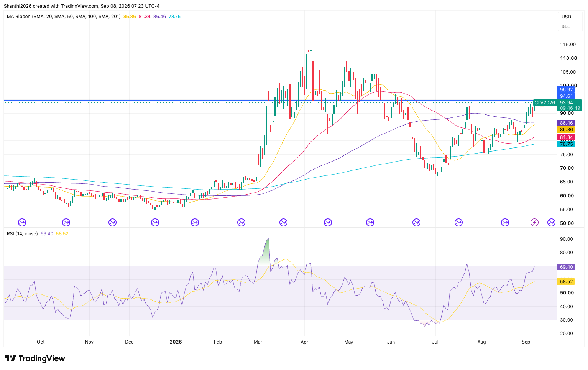Click rollover icon between Apr and May
Image resolution: width=588 pixels, height=370 pixels.
(328, 222)
